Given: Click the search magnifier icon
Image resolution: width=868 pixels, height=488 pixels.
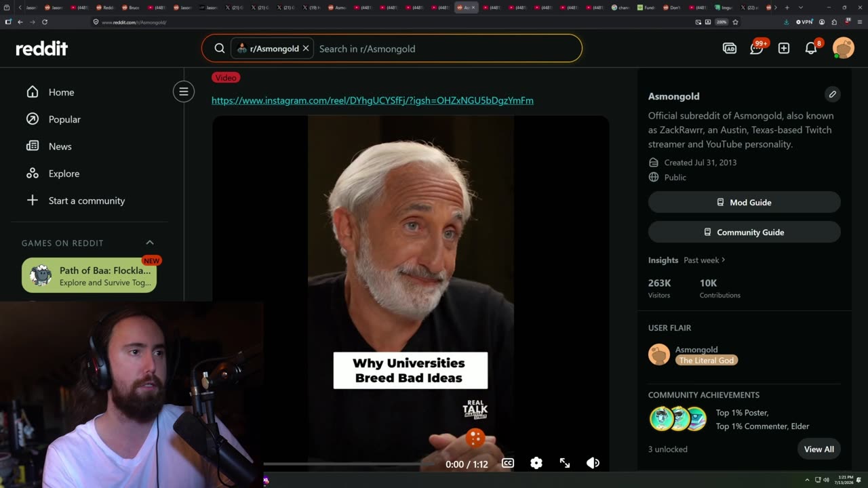Looking at the screenshot, I should [220, 48].
